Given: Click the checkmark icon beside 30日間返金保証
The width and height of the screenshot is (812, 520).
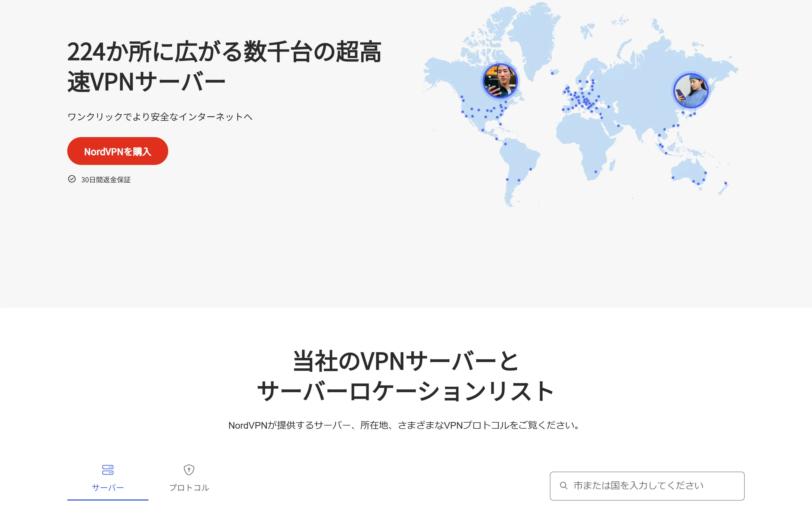Looking at the screenshot, I should tap(72, 179).
